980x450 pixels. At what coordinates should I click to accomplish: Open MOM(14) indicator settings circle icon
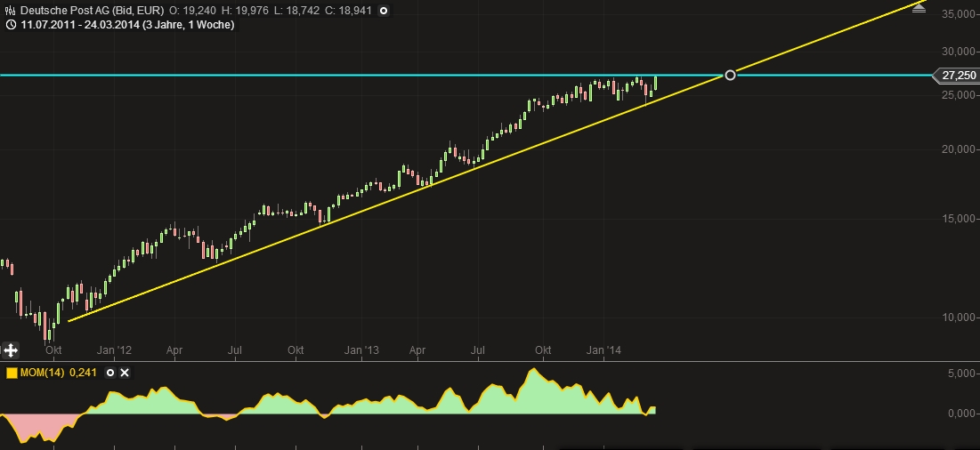point(110,373)
